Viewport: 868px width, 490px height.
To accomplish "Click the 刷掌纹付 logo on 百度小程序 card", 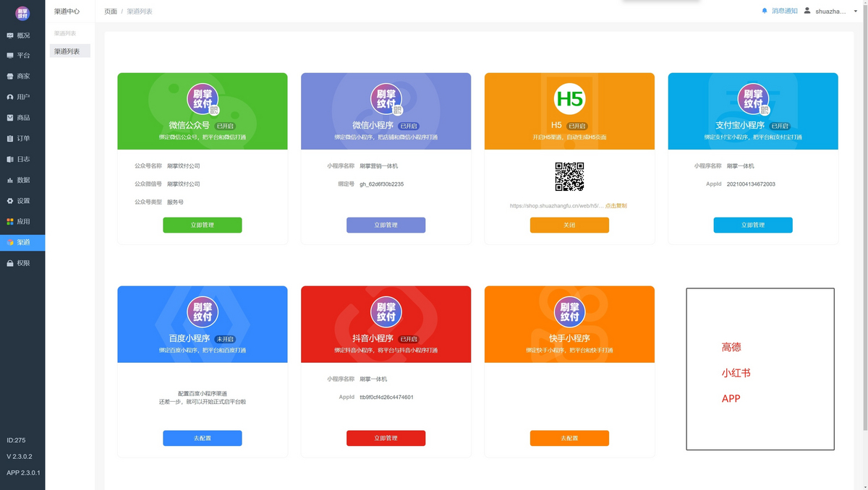I will pyautogui.click(x=203, y=313).
